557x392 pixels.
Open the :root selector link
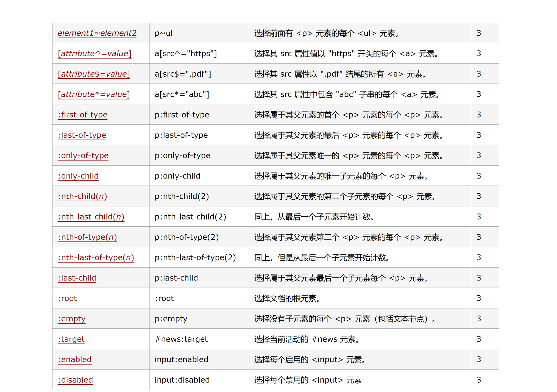tap(67, 298)
